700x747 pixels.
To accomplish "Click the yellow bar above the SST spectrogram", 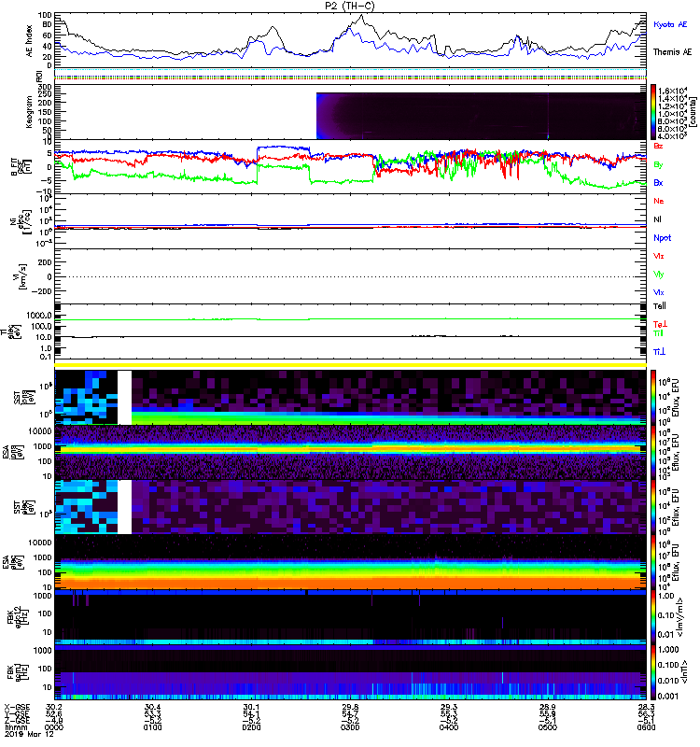I will [351, 365].
